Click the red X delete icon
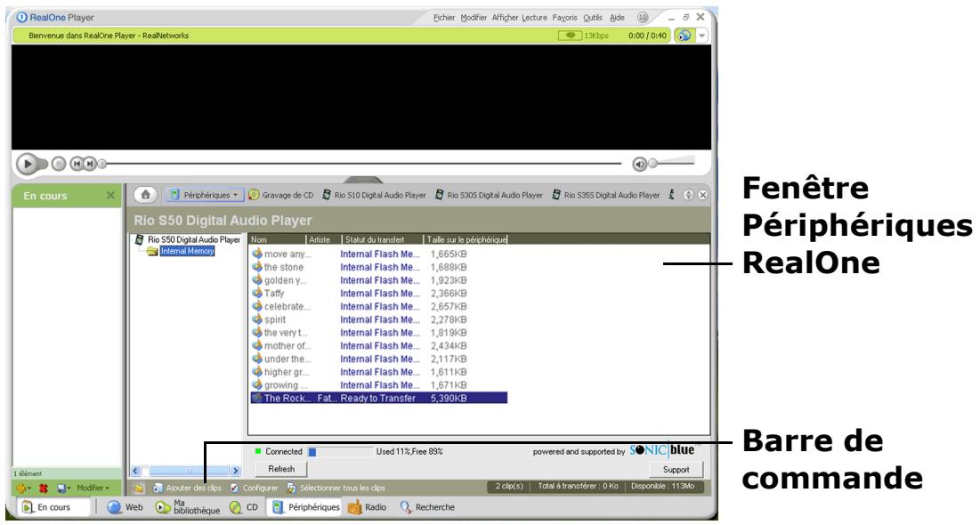 click(x=40, y=489)
